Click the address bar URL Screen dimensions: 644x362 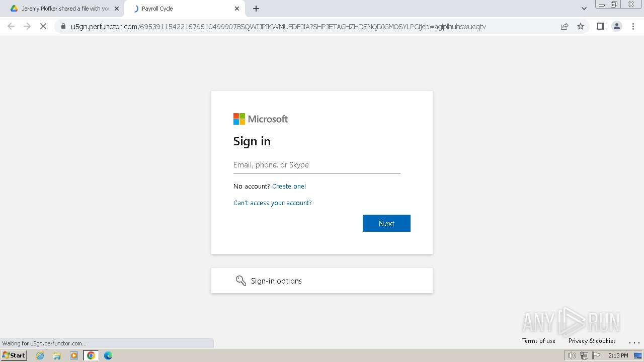[x=278, y=27]
